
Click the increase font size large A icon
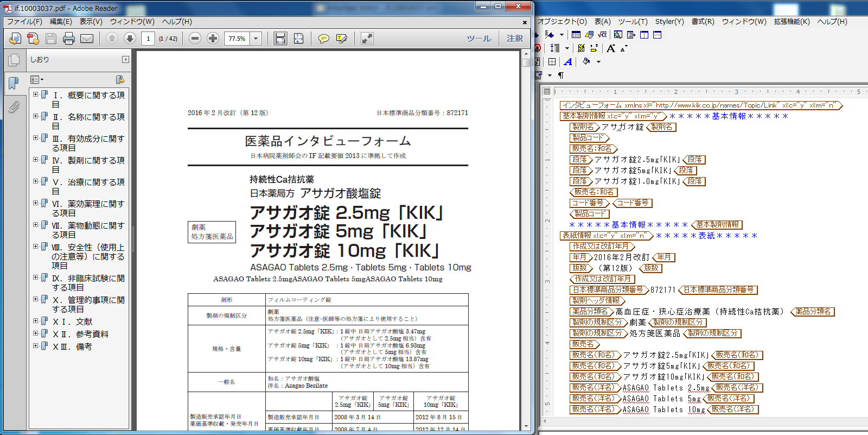[x=611, y=48]
